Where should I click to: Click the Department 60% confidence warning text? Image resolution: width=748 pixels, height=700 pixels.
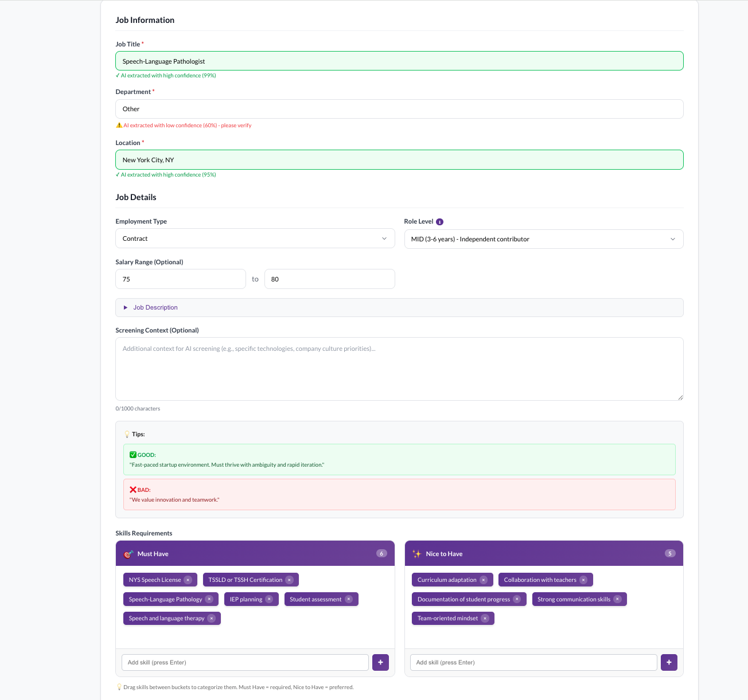coord(188,126)
